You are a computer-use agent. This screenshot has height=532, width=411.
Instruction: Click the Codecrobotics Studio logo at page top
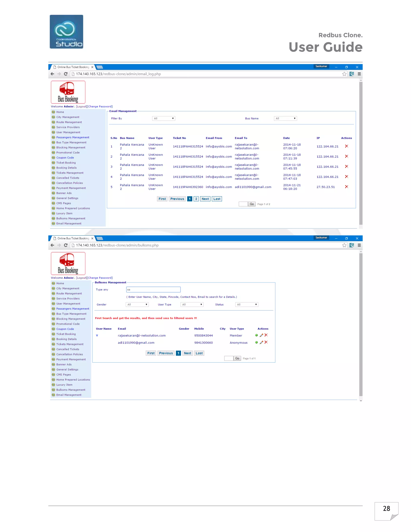tap(66, 32)
